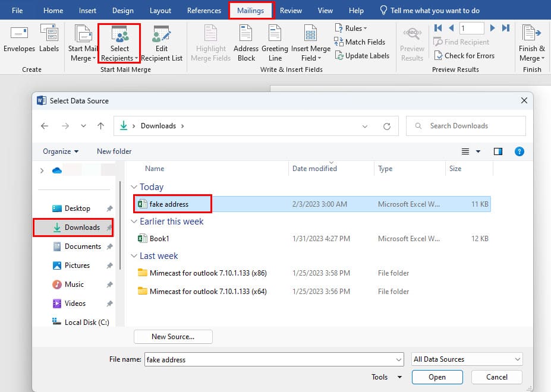The width and height of the screenshot is (551, 392).
Task: Click Edit Recipient List
Action: tap(162, 42)
